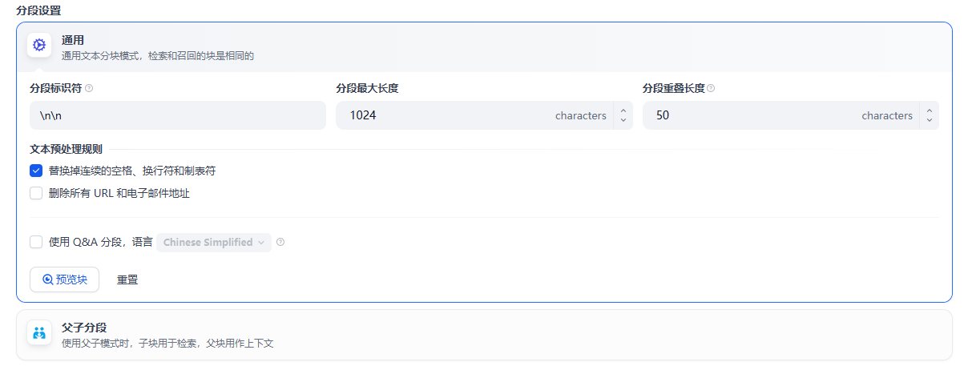Click magnifier icon in 预览块 button

48,279
